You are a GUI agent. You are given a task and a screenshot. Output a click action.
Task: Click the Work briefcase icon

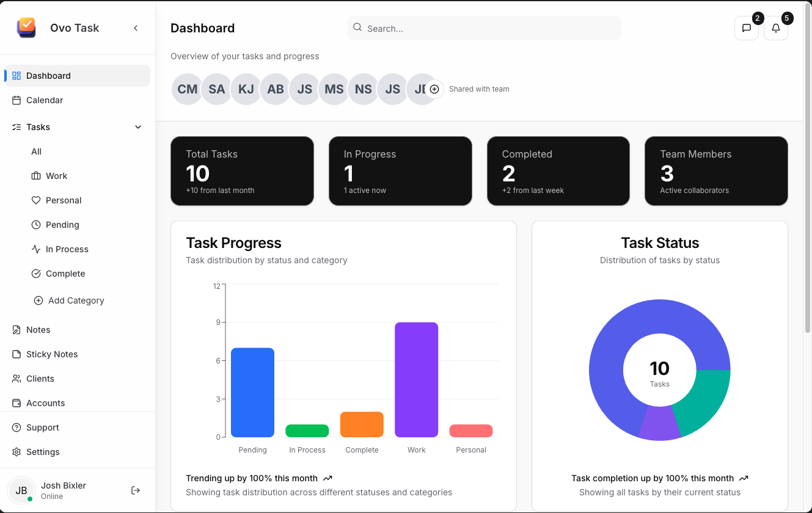36,176
